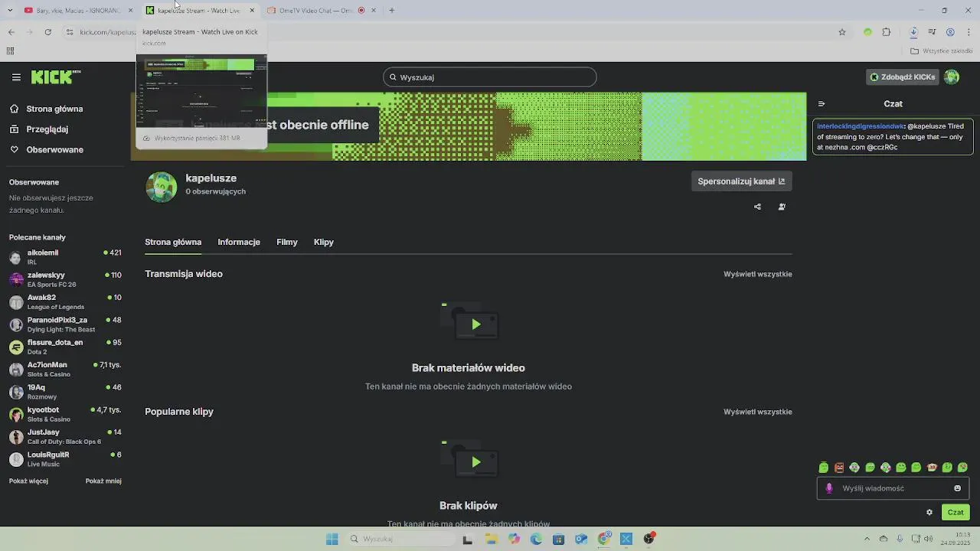Bookmark this page with star icon
Screen dimensions: 980x551
pyautogui.click(x=842, y=32)
